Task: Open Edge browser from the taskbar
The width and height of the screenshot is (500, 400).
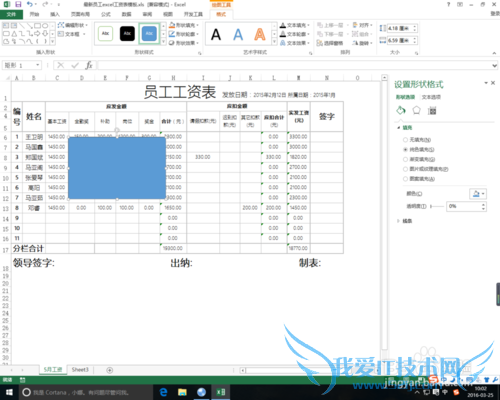Action: 163,392
